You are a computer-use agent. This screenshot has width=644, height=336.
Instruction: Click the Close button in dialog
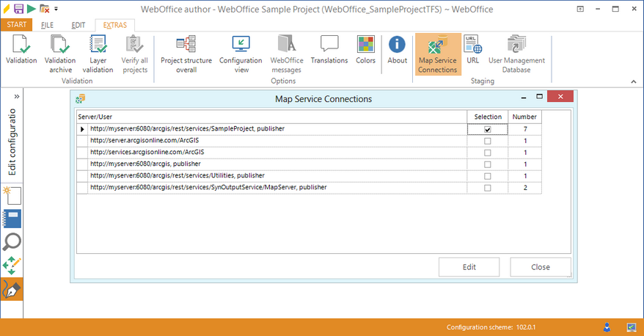pos(541,267)
